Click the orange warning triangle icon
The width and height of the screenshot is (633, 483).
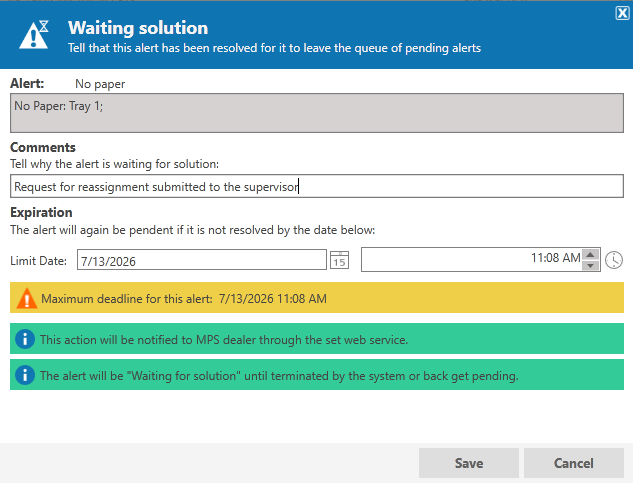coord(27,298)
